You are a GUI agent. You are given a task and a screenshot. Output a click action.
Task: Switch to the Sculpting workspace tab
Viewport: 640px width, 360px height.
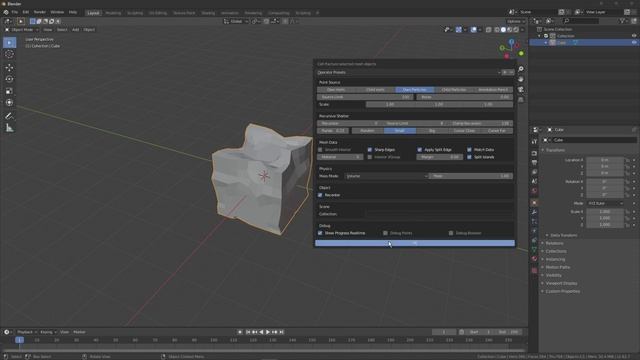click(x=135, y=13)
